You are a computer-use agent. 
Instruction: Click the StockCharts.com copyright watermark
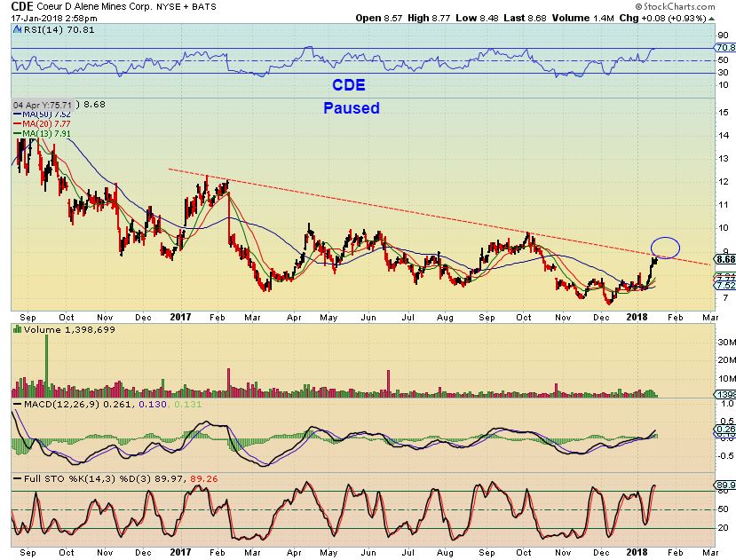point(675,6)
